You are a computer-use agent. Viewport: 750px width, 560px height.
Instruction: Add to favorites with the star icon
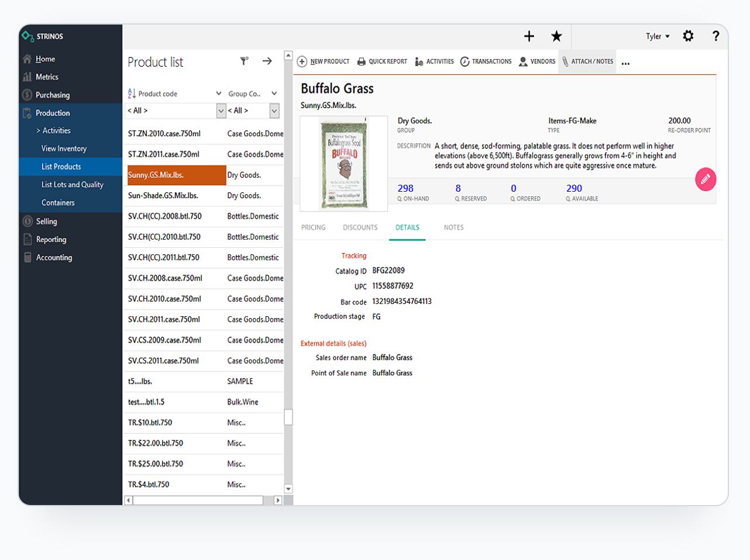coord(556,36)
